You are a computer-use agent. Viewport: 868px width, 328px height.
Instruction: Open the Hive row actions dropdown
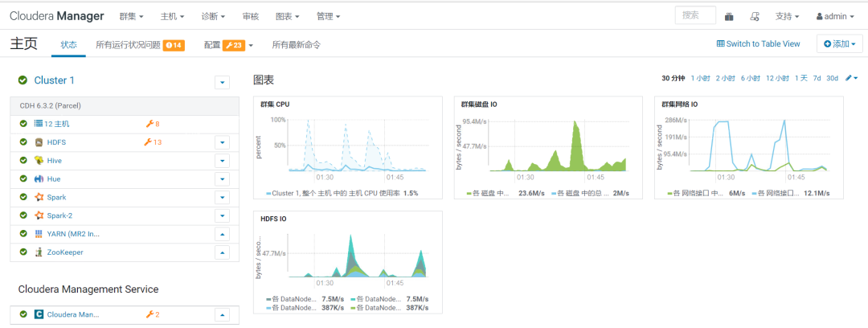click(222, 161)
